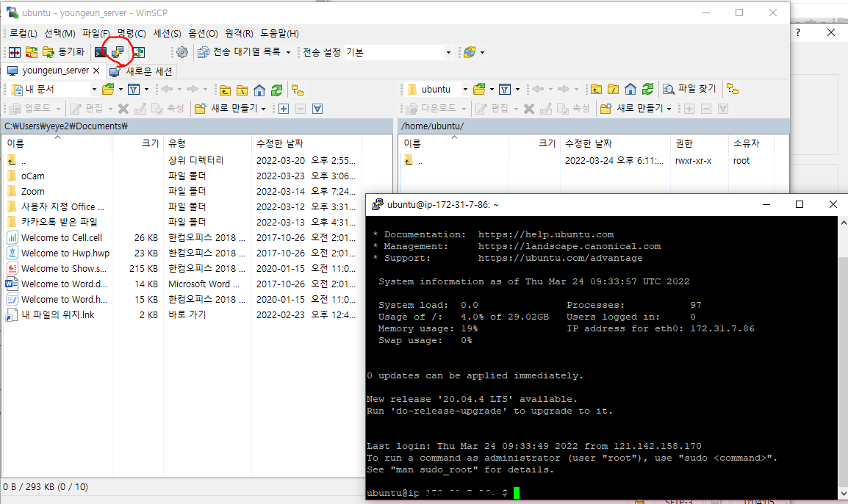Viewport: 848px width, 504px height.
Task: Go to remote home directory icon
Action: tap(630, 89)
